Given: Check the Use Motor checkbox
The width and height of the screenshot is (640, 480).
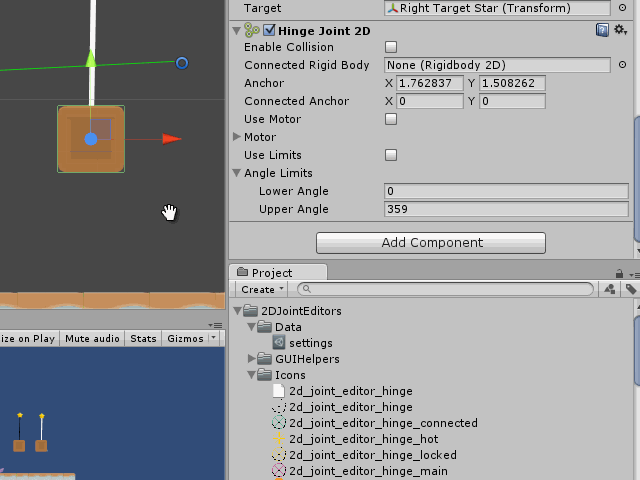Looking at the screenshot, I should click(x=391, y=119).
